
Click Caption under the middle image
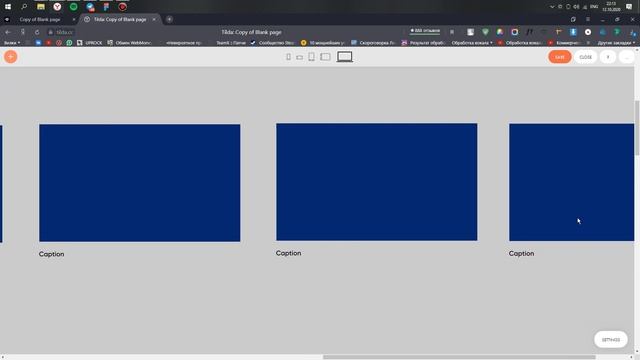[x=289, y=253]
